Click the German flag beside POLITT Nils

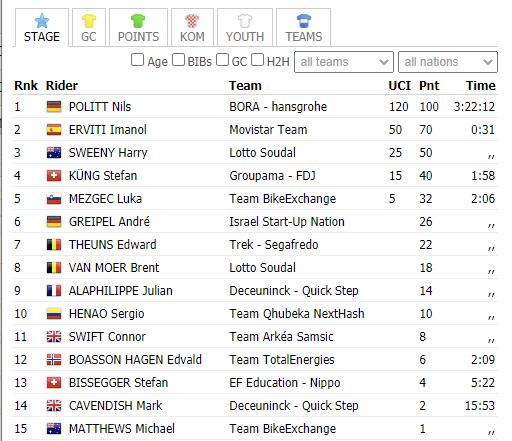54,107
